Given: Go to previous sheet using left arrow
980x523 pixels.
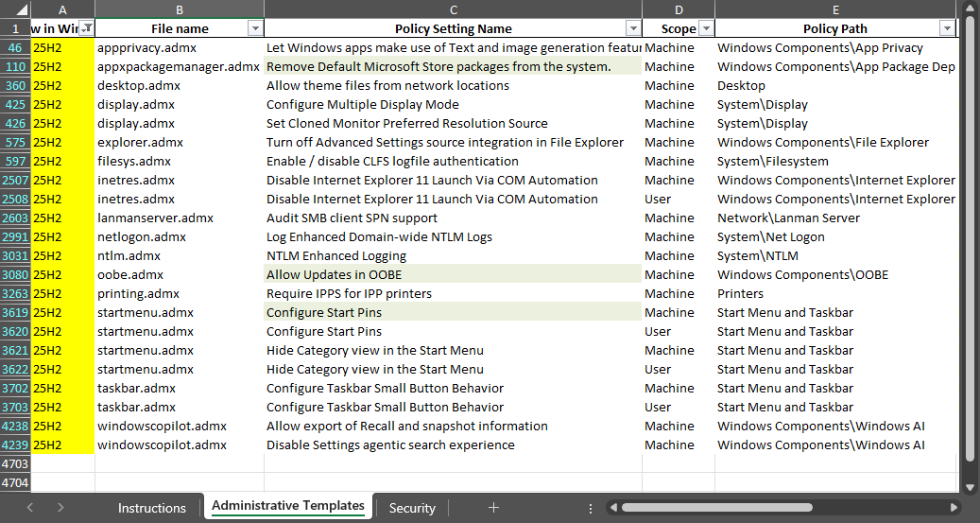Looking at the screenshot, I should [30, 507].
